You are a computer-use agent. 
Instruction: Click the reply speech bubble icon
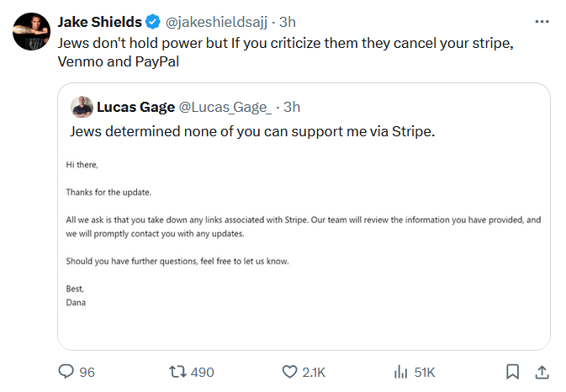click(x=66, y=372)
